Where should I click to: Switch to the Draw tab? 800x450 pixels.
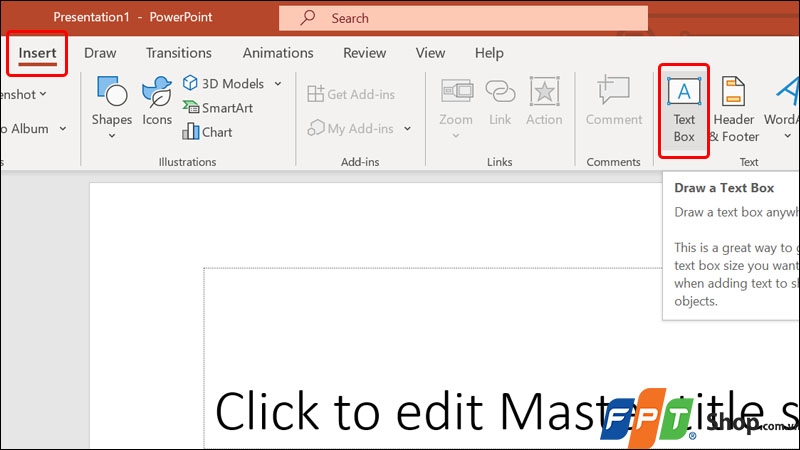coord(100,53)
